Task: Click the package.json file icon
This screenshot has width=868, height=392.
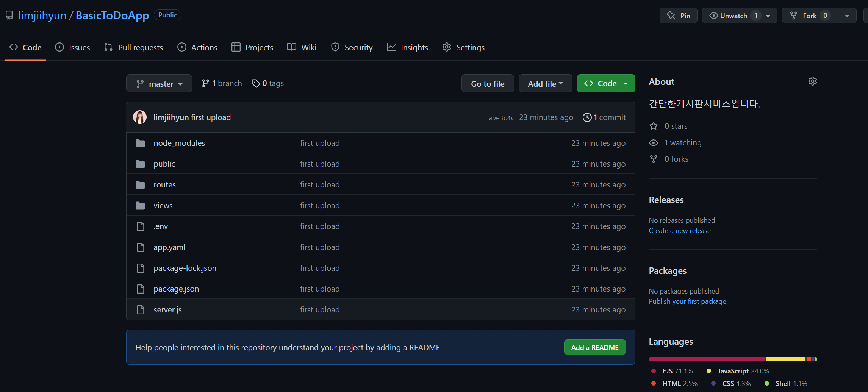Action: tap(140, 289)
